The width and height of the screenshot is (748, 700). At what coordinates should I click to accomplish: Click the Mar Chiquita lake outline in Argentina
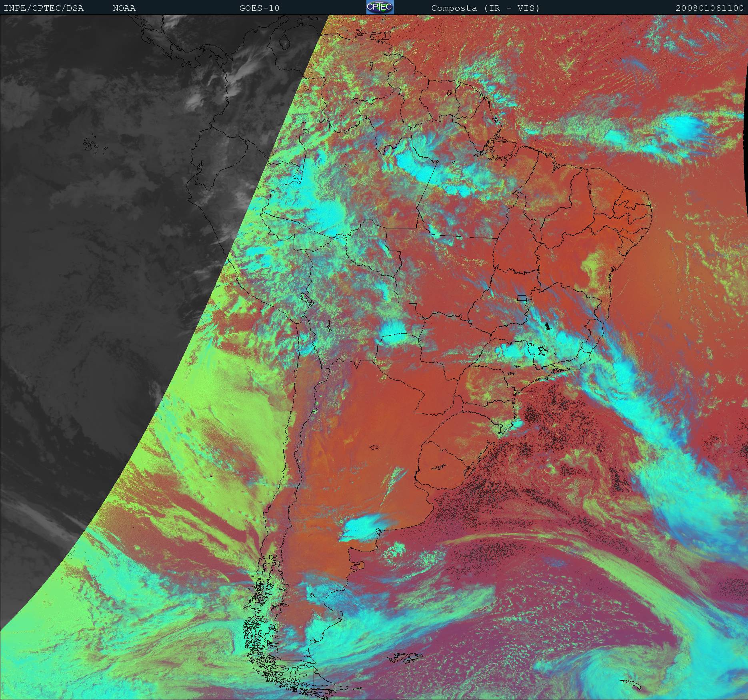point(375,447)
